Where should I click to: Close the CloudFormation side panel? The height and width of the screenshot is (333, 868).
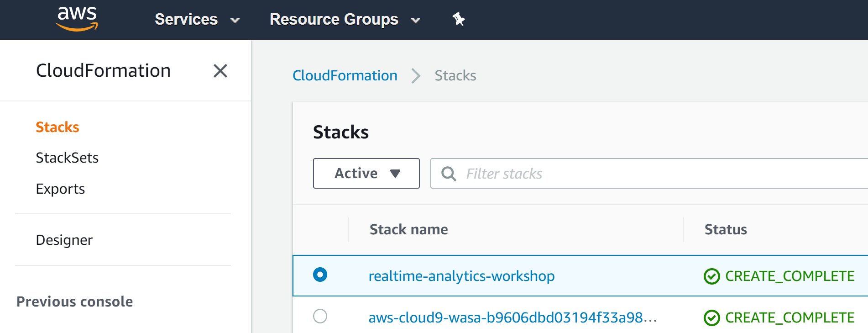(x=220, y=71)
